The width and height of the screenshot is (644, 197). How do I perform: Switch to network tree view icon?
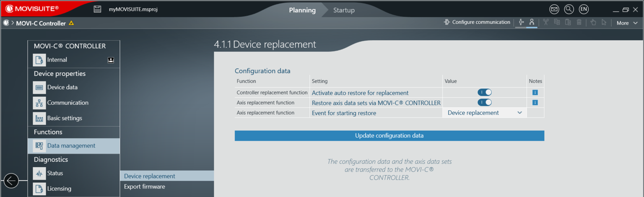[x=532, y=23]
